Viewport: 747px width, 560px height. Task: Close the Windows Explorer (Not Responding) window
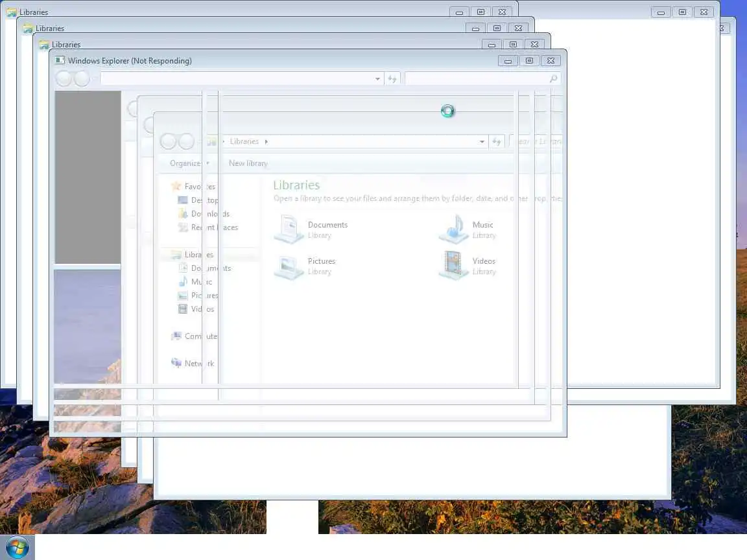pyautogui.click(x=551, y=60)
